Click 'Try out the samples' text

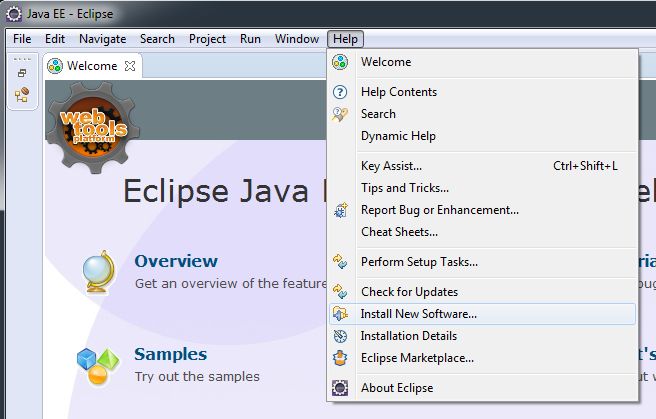tap(197, 376)
